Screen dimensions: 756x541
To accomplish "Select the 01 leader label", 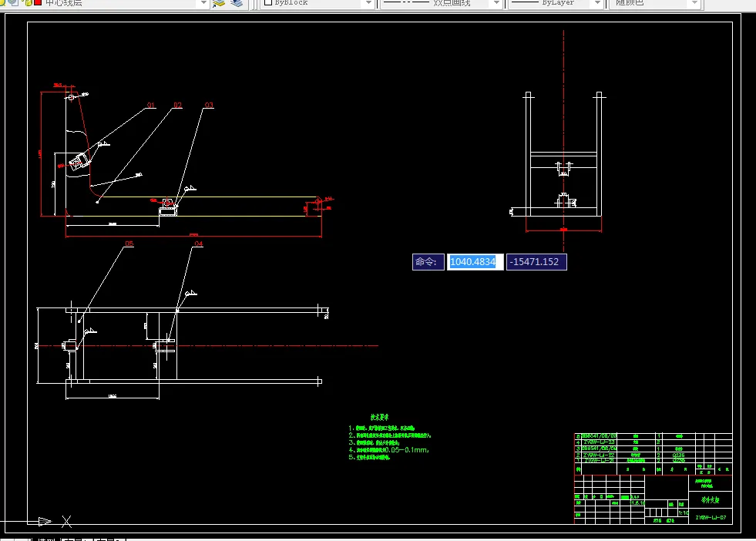I will click(151, 105).
